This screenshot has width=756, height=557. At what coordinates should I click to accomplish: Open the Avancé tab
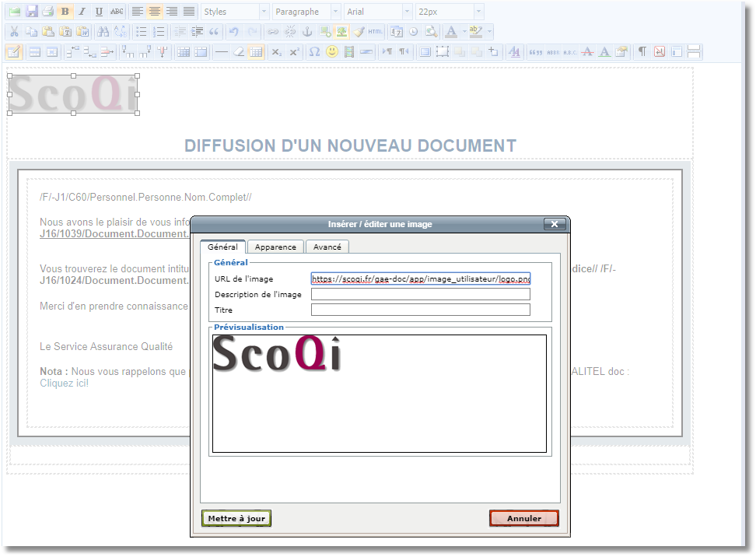tap(327, 247)
